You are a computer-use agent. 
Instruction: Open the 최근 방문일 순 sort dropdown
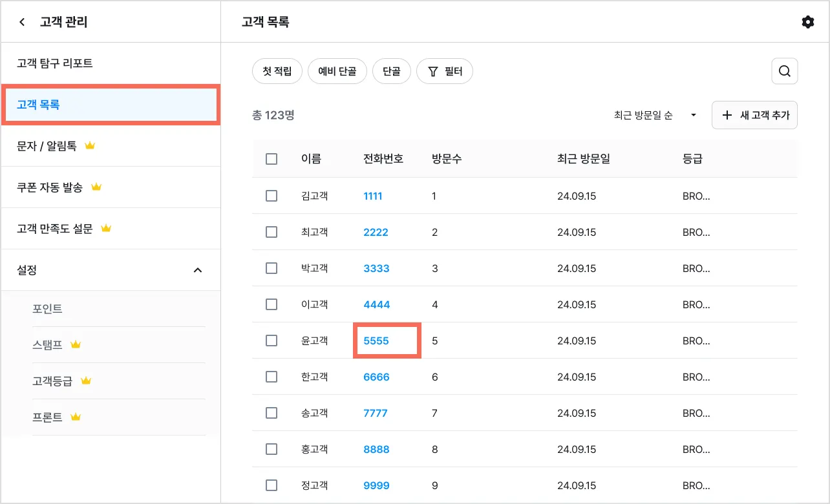click(x=655, y=116)
